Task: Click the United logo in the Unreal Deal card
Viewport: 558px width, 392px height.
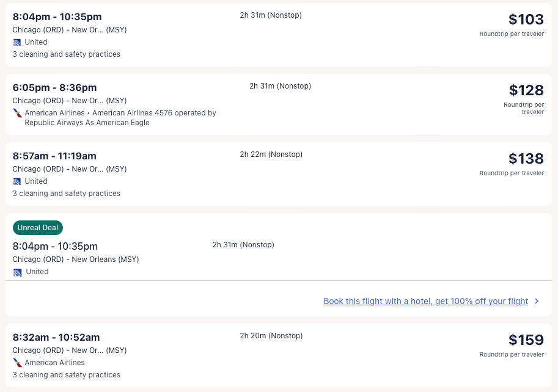Action: point(18,272)
